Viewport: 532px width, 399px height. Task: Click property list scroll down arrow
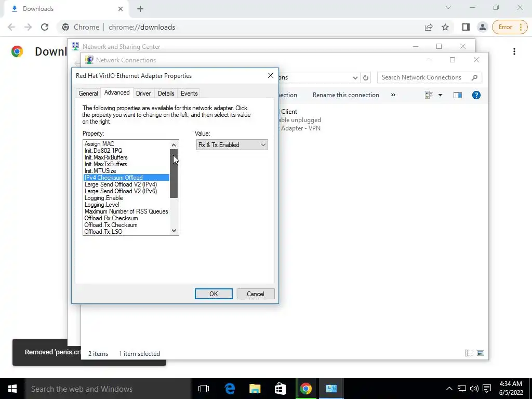[174, 230]
